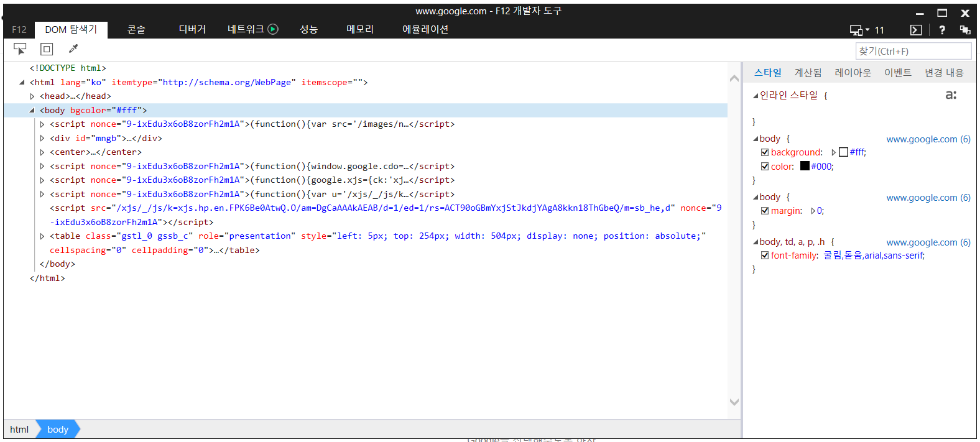The image size is (980, 442).
Task: Open the console panel toggle icon
Action: (x=916, y=30)
